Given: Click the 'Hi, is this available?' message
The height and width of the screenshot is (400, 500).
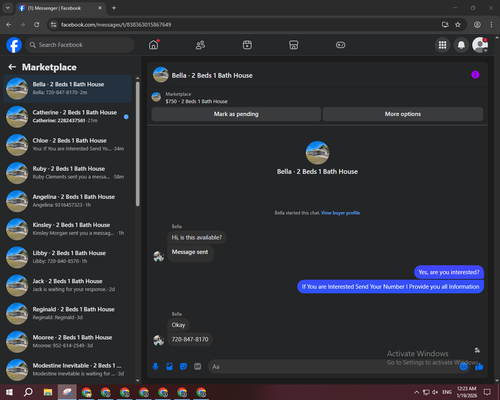Looking at the screenshot, I should point(196,237).
